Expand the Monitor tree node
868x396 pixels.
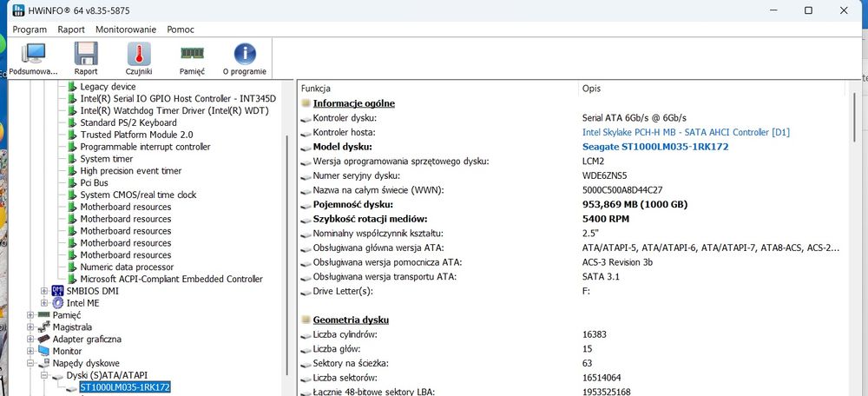pos(30,351)
